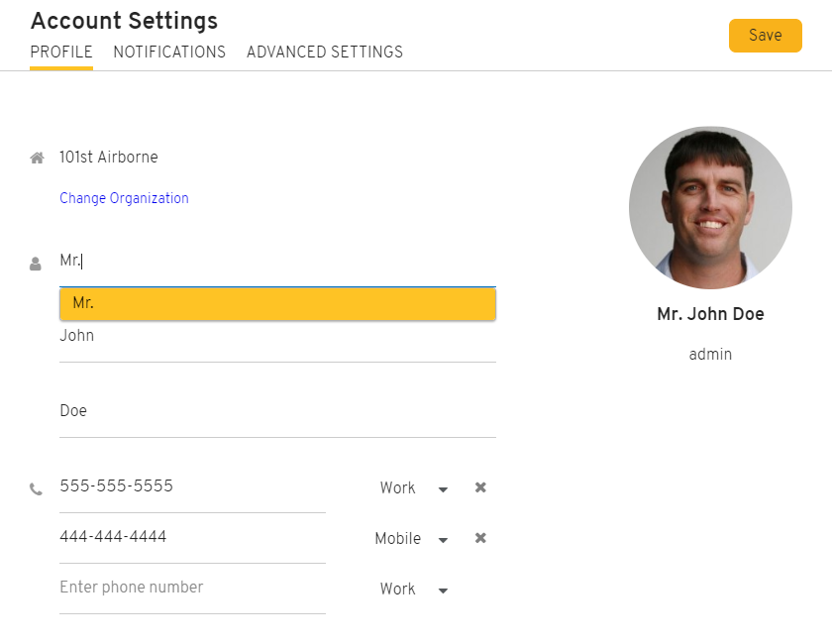
Task: Click the 444-444-4444 phone field
Action: coord(192,537)
